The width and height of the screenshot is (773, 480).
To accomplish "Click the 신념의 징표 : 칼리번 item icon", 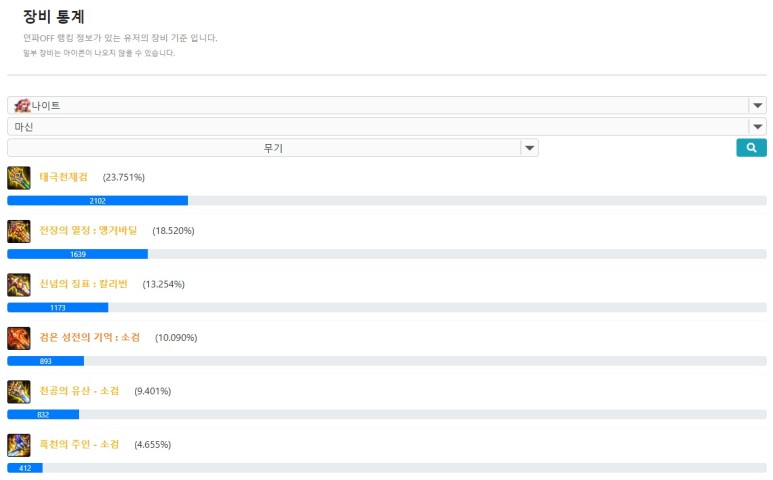I will click(x=18, y=285).
